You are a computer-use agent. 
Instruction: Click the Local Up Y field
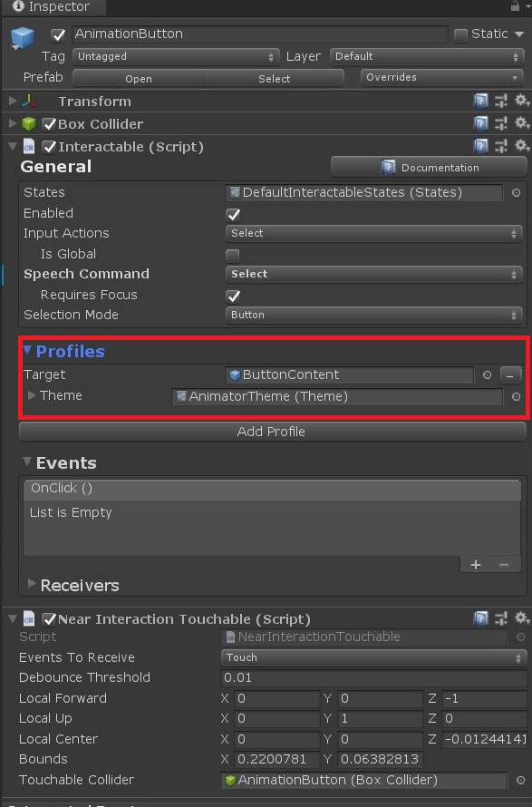381,718
